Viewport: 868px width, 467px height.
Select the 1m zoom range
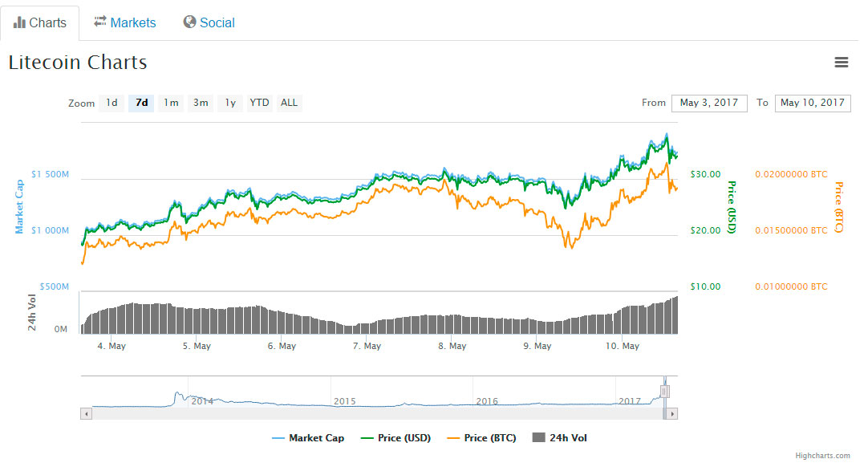point(171,103)
